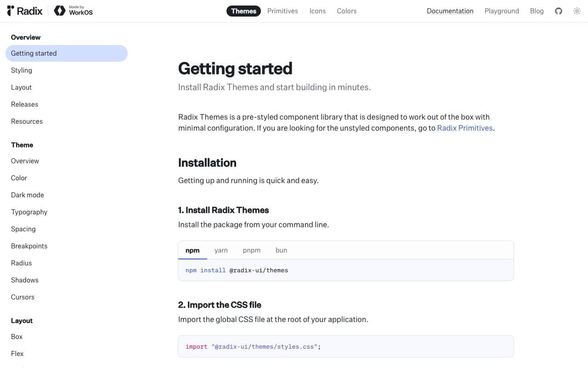Open Breakpoints page in sidebar

[x=67, y=246]
